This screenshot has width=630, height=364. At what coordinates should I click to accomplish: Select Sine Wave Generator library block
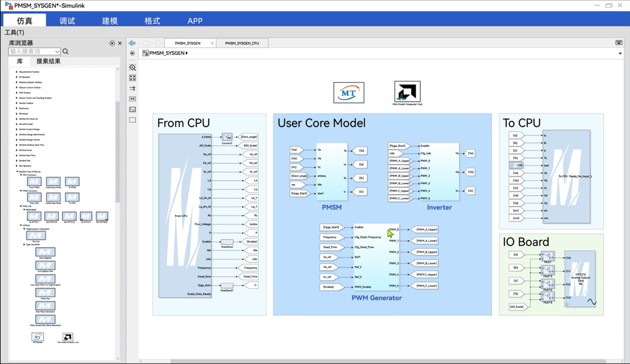coord(45,306)
